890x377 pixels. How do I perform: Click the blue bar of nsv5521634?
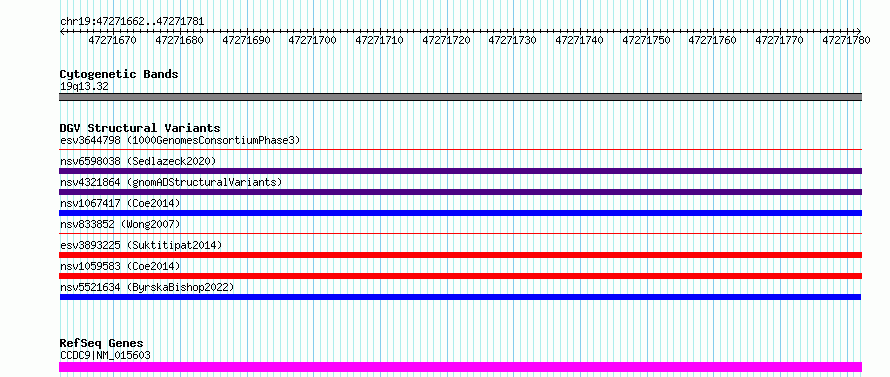pos(460,297)
